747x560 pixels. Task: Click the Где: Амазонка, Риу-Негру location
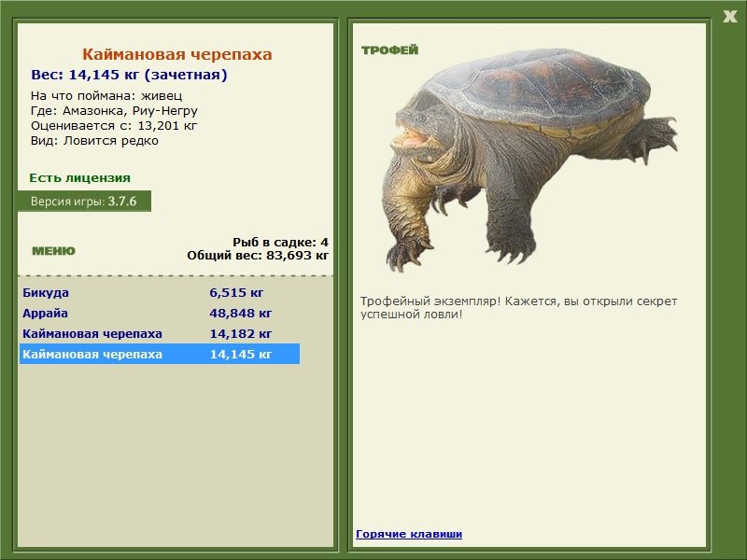(x=114, y=111)
